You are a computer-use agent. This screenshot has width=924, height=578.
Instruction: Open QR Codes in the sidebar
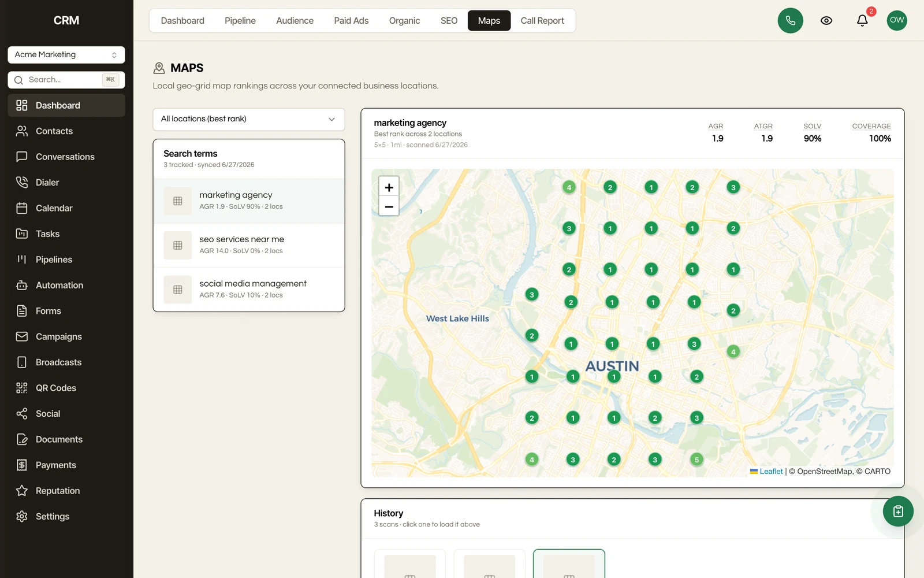(x=66, y=388)
